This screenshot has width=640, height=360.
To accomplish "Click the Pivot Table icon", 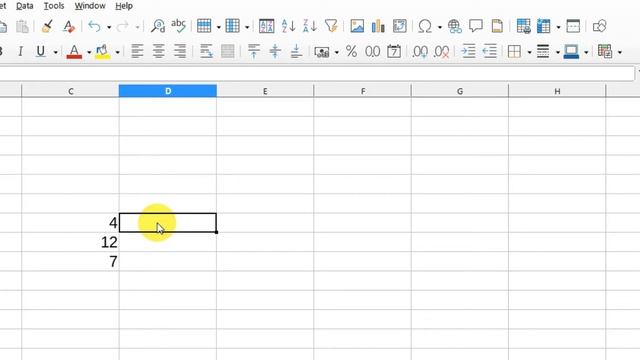I will click(400, 26).
